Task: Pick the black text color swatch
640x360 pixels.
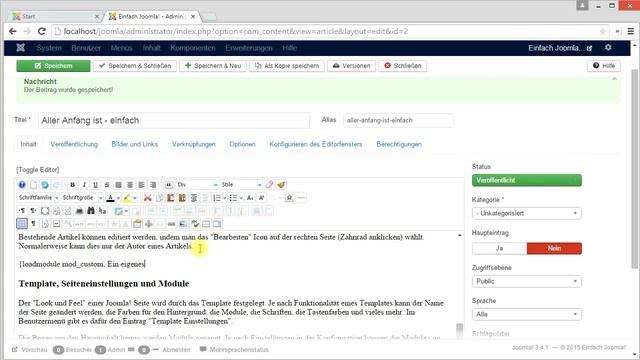Action: 110,198
